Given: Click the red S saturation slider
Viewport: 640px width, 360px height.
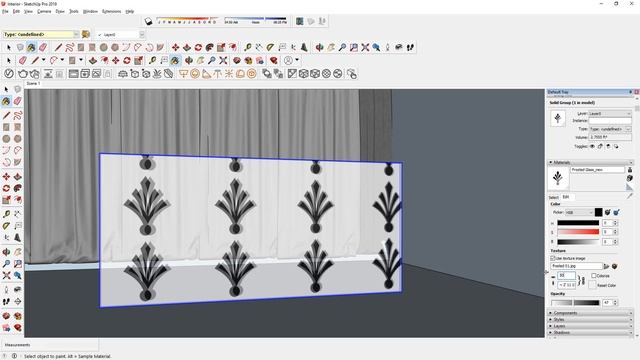Looking at the screenshot, I should (x=578, y=232).
